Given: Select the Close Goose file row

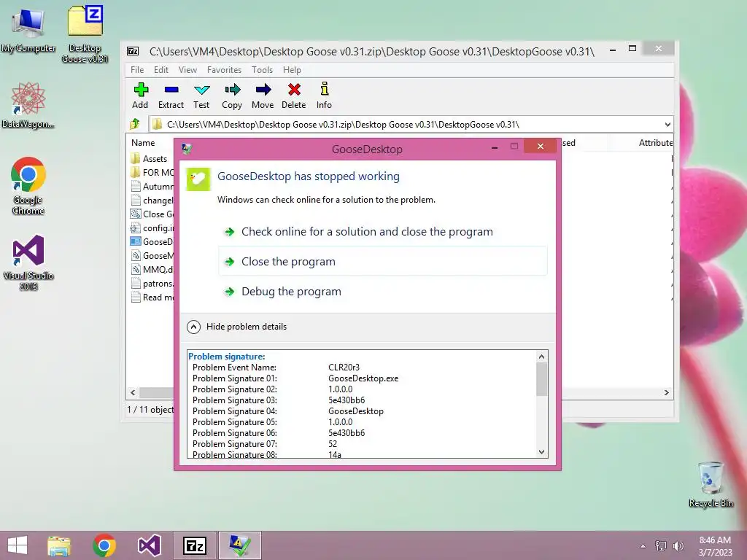Looking at the screenshot, I should tap(151, 214).
